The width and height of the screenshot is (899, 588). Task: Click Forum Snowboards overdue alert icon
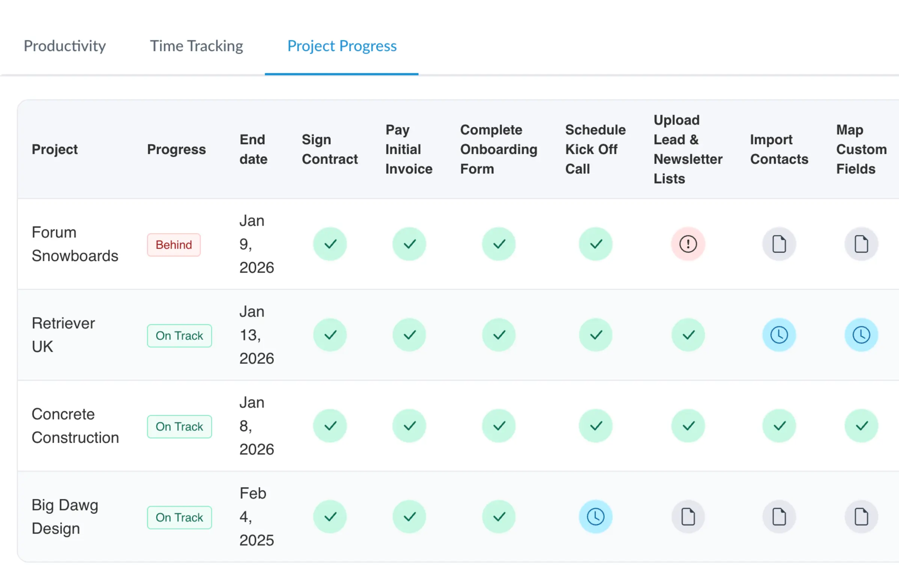coord(688,244)
